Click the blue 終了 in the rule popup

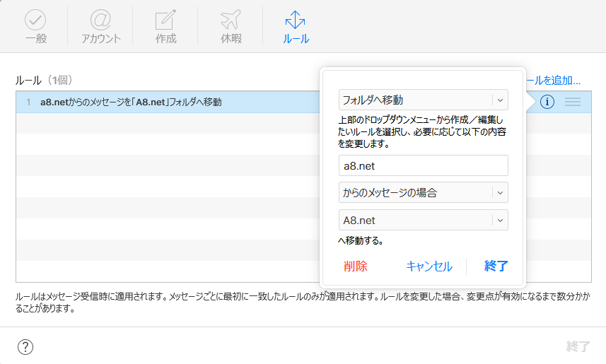click(496, 266)
